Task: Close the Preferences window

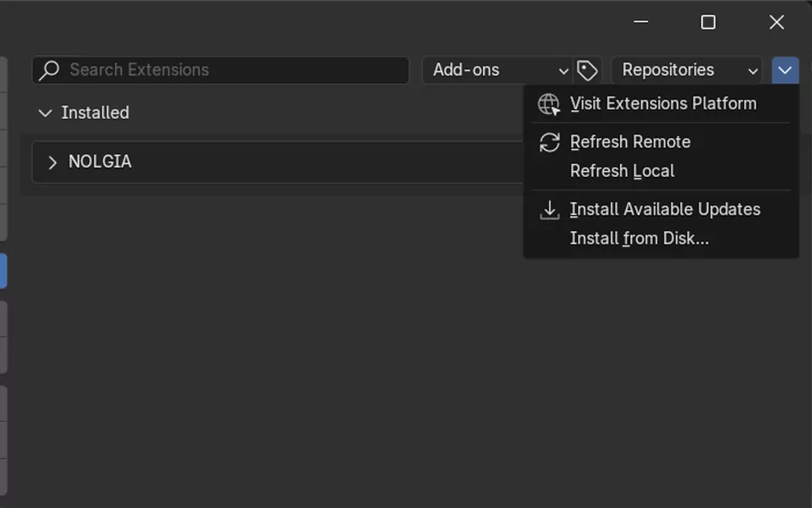Action: [776, 22]
